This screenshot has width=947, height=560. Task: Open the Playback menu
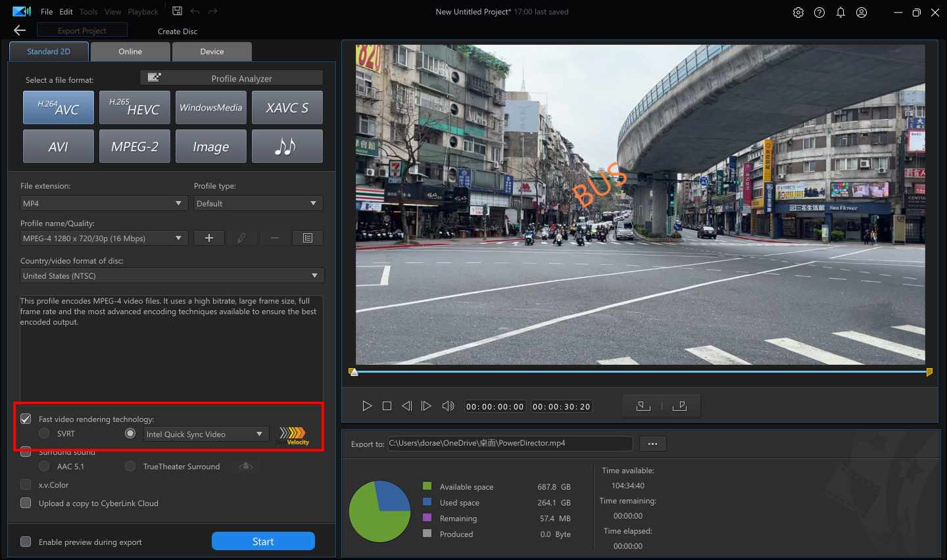click(143, 12)
